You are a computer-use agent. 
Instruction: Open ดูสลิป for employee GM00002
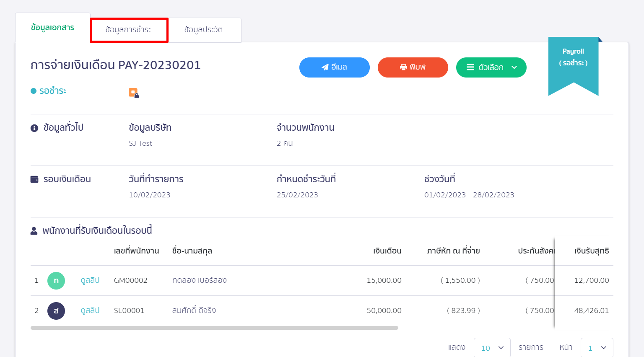pyautogui.click(x=89, y=281)
